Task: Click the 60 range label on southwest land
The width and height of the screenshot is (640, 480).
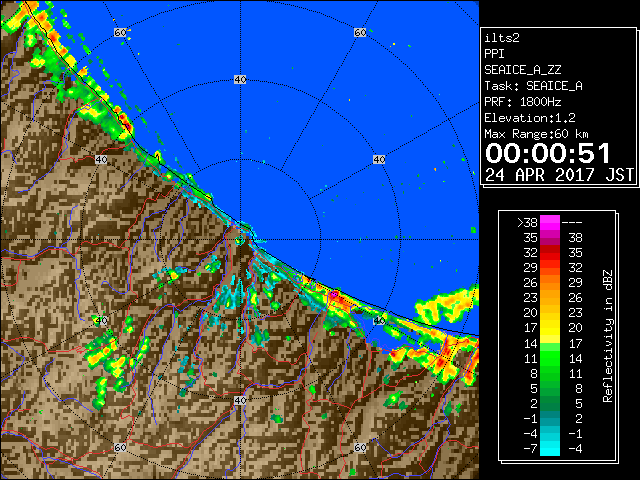Action: 120,448
